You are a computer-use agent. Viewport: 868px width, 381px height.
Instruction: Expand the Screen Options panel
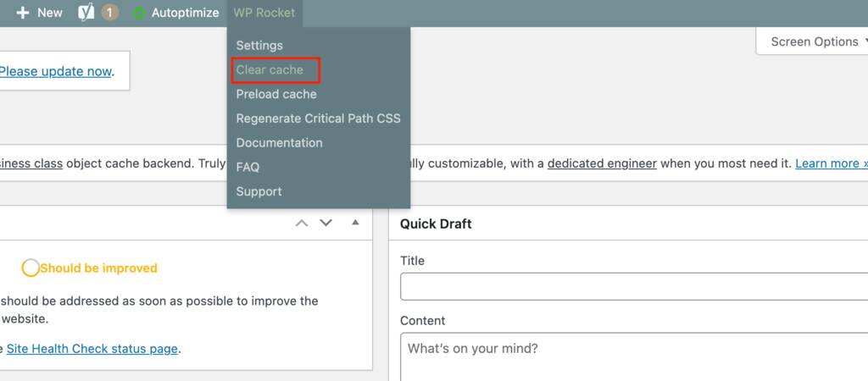[x=814, y=41]
